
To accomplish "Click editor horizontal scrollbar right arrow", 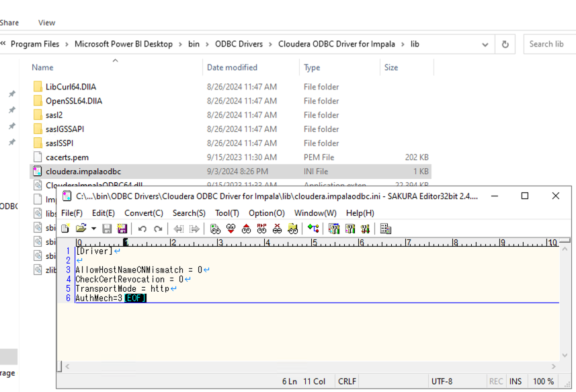I will click(554, 366).
